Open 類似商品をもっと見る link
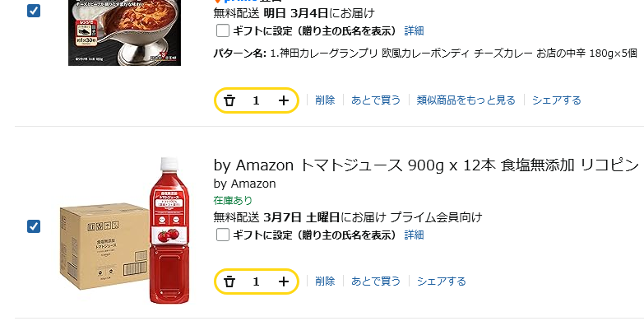This screenshot has width=644, height=335. (x=466, y=100)
